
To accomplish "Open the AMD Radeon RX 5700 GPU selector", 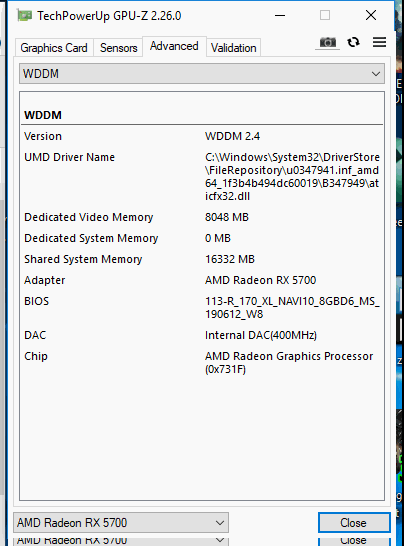I will [x=121, y=522].
